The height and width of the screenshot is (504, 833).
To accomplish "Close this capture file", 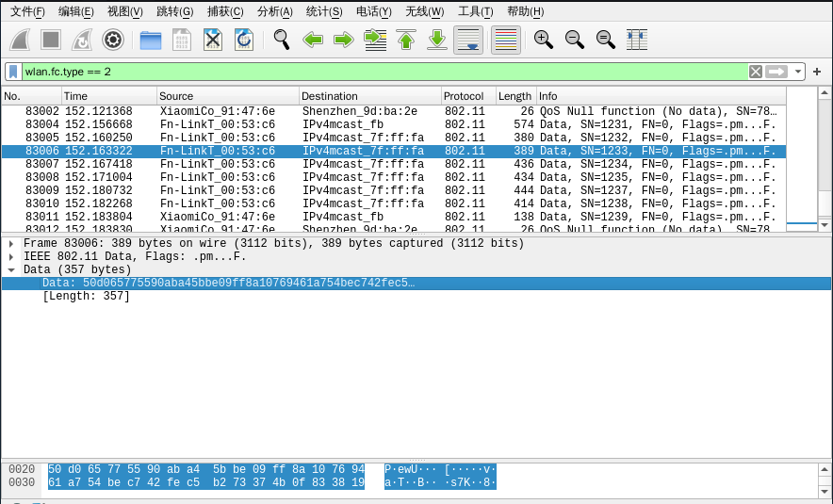I will tap(213, 40).
